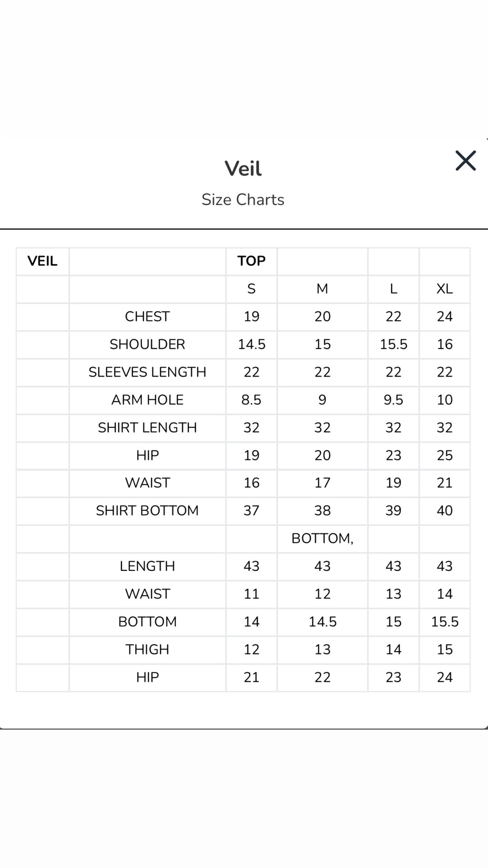
Task: Click the XL size column header
Action: pyautogui.click(x=445, y=289)
